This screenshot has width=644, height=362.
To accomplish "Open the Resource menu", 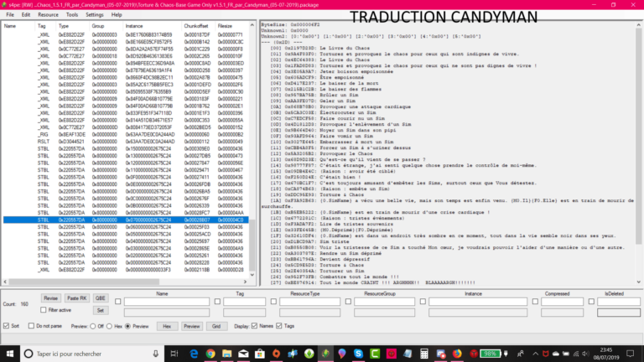I will tap(48, 15).
